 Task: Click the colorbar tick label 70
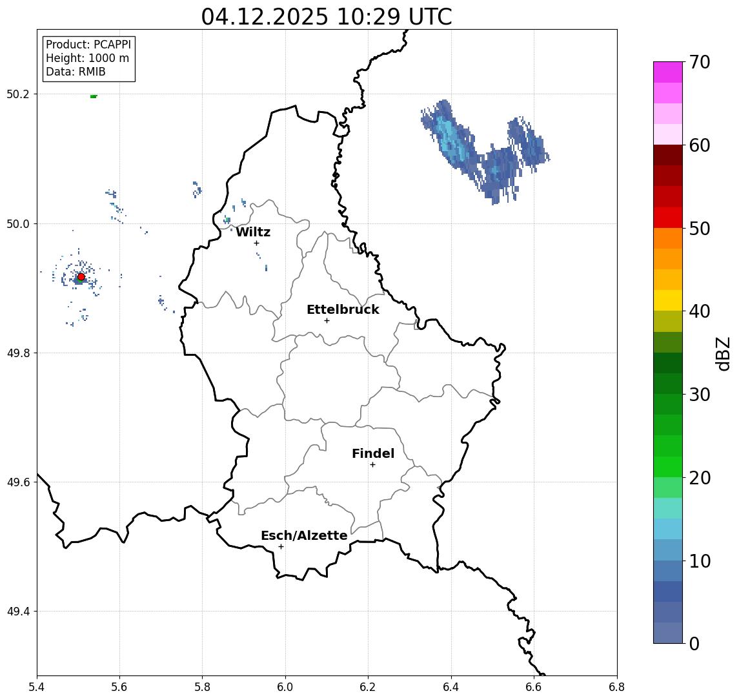click(x=700, y=62)
